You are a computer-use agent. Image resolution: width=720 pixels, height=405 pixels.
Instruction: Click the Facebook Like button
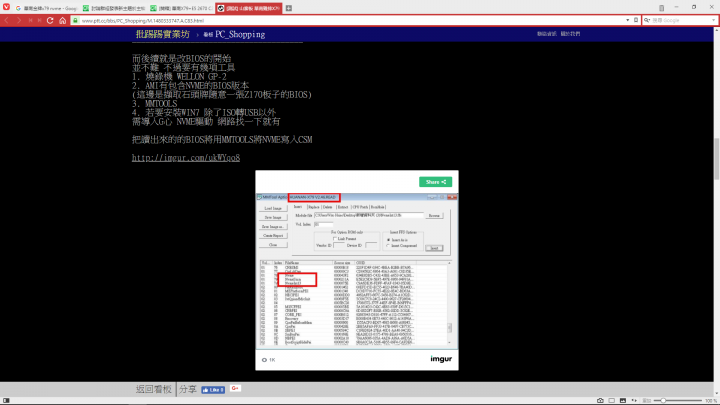(x=213, y=390)
